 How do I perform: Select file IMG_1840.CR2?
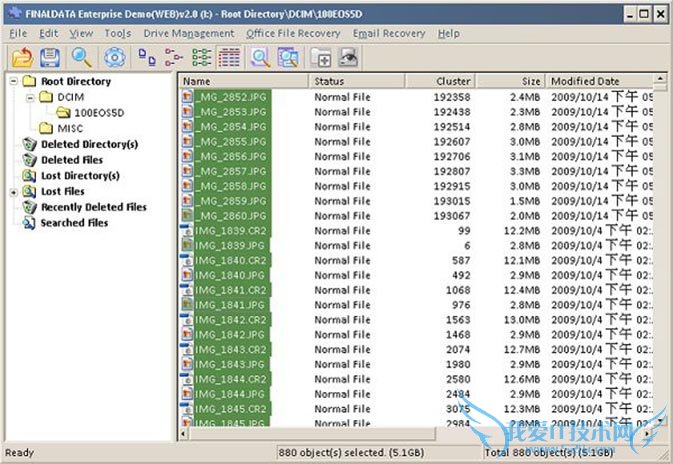[233, 261]
